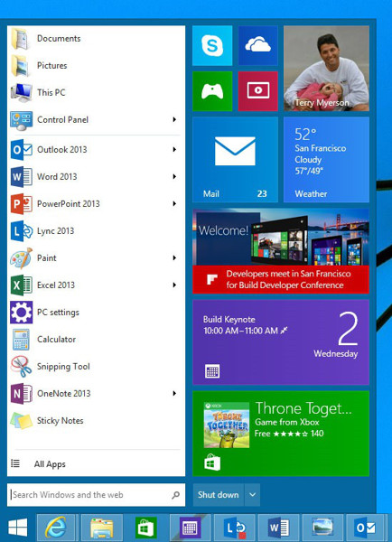Select the Lync 2013 text label
392x542 pixels.
tap(56, 230)
